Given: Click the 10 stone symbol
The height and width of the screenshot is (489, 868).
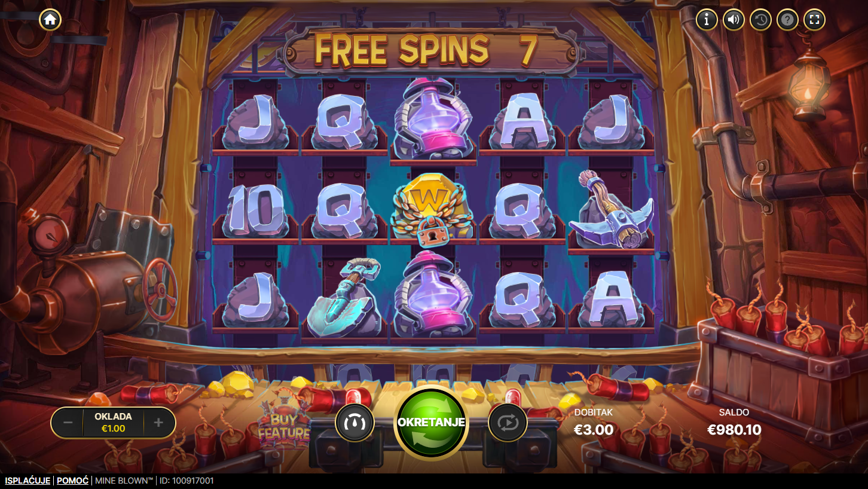Looking at the screenshot, I should coord(256,209).
